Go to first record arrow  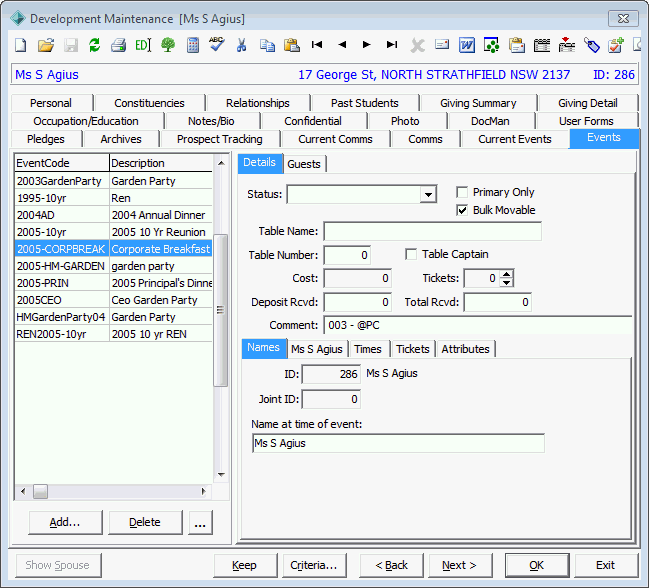coord(317,44)
